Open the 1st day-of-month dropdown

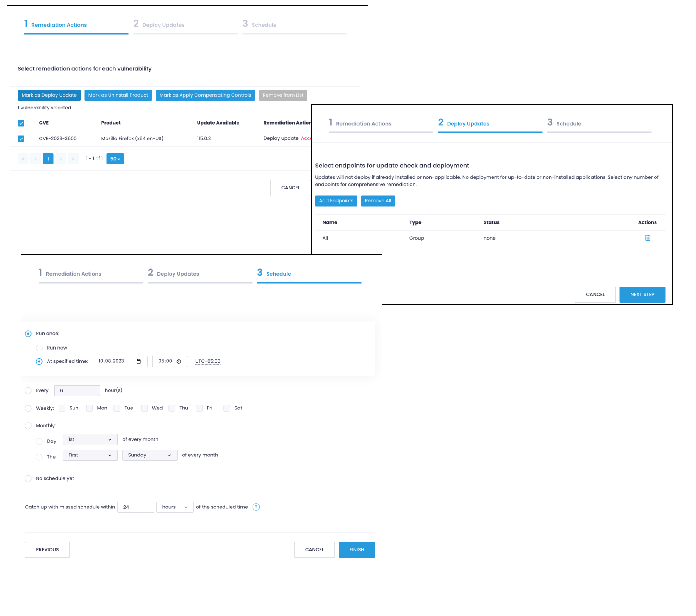[90, 439]
